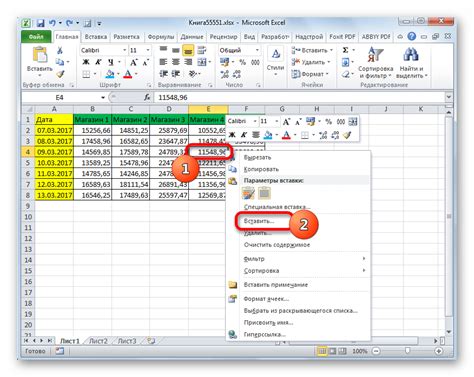The width and height of the screenshot is (474, 377).
Task: Select Вставить... in the context menu
Action: [259, 221]
